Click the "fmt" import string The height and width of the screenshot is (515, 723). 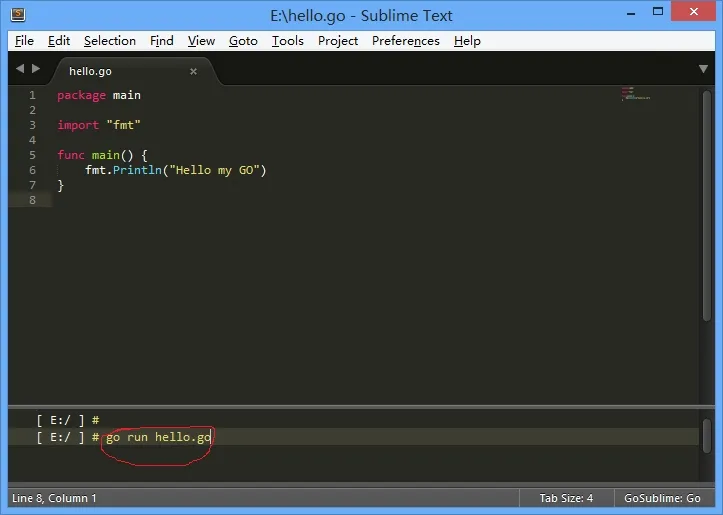[124, 125]
